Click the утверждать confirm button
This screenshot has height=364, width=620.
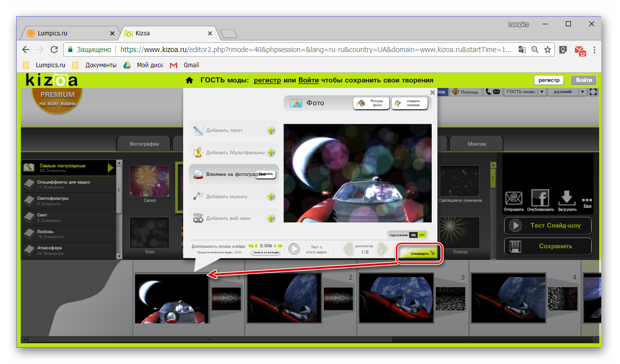[419, 253]
